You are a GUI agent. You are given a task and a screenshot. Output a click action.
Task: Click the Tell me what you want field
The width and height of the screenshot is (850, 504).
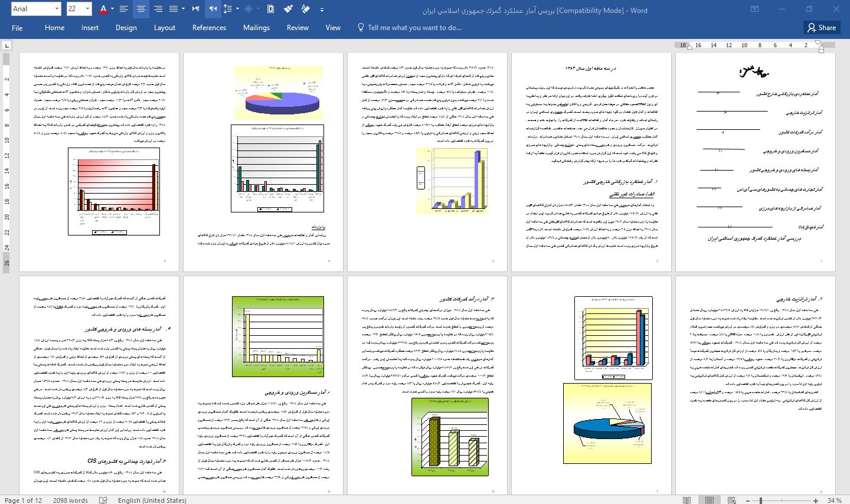(x=414, y=28)
